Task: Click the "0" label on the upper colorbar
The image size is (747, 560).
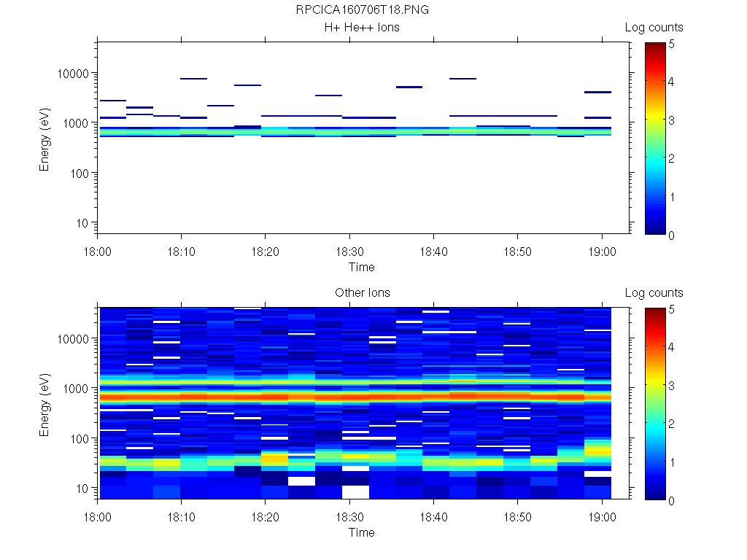Action: (x=671, y=236)
